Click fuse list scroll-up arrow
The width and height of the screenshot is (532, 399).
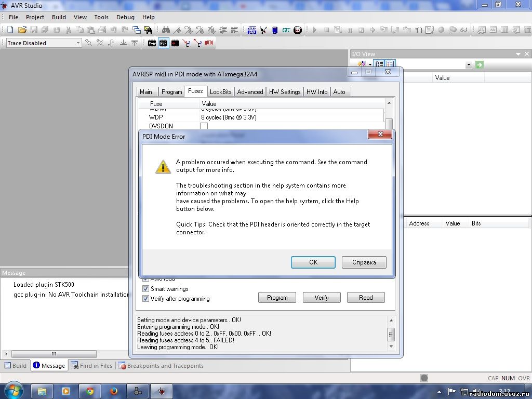tap(389, 103)
